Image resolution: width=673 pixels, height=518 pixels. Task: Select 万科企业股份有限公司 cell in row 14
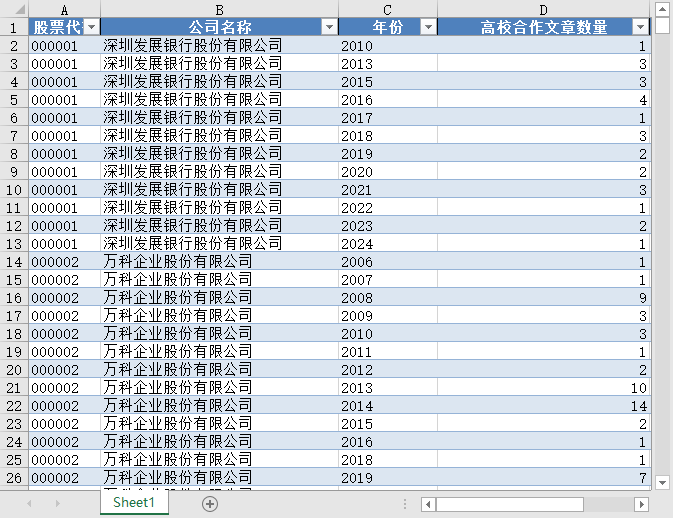click(219, 261)
